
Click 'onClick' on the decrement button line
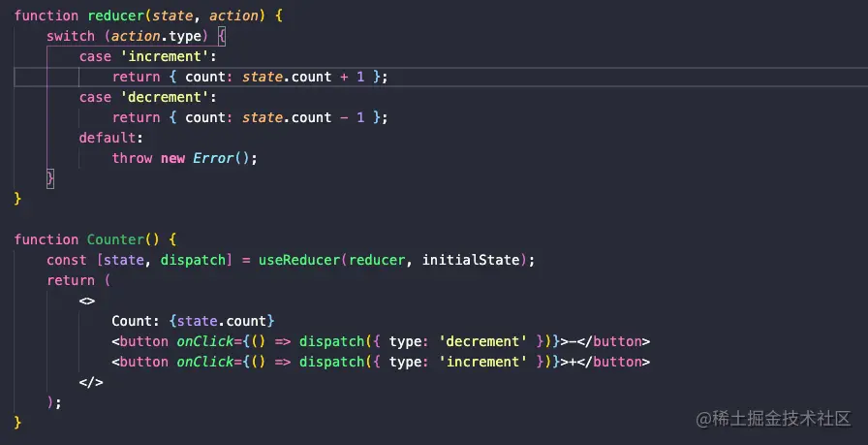(204, 341)
